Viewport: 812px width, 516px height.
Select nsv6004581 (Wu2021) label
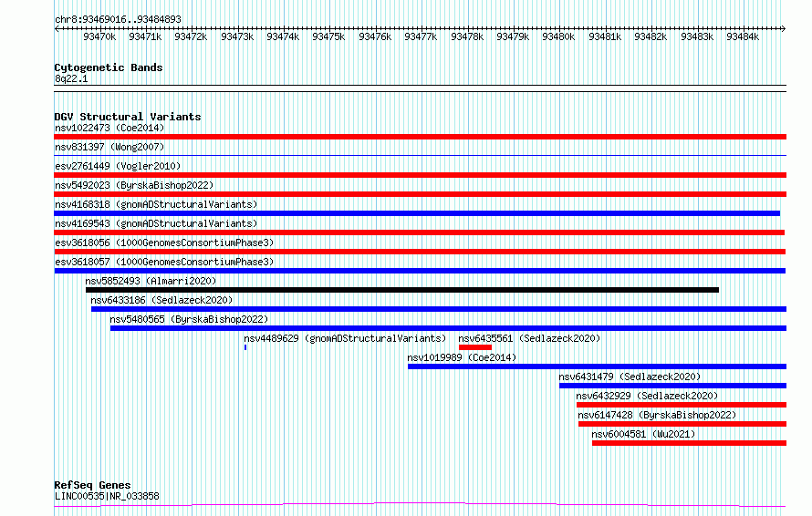click(644, 434)
